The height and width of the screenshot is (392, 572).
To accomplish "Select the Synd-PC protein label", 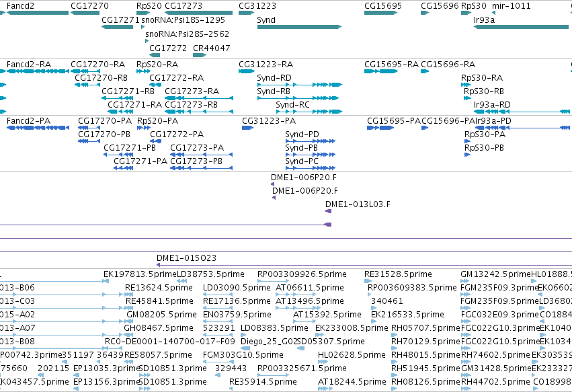I will coord(302,161).
